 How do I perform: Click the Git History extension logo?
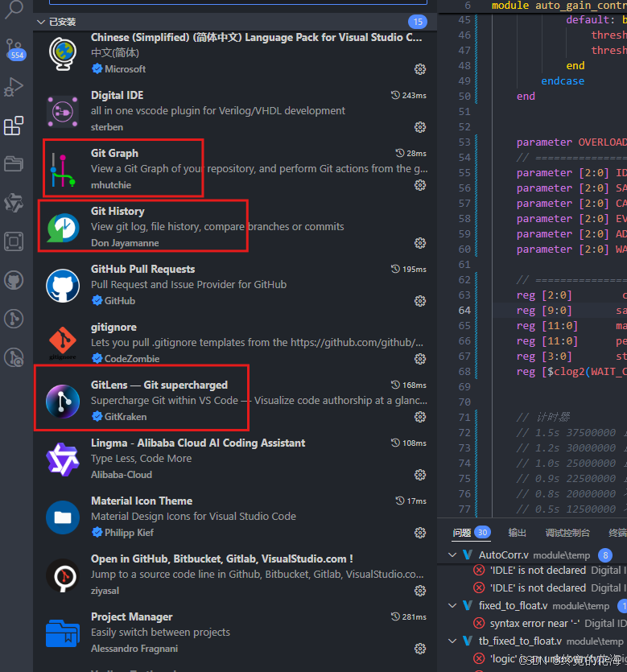(x=63, y=228)
